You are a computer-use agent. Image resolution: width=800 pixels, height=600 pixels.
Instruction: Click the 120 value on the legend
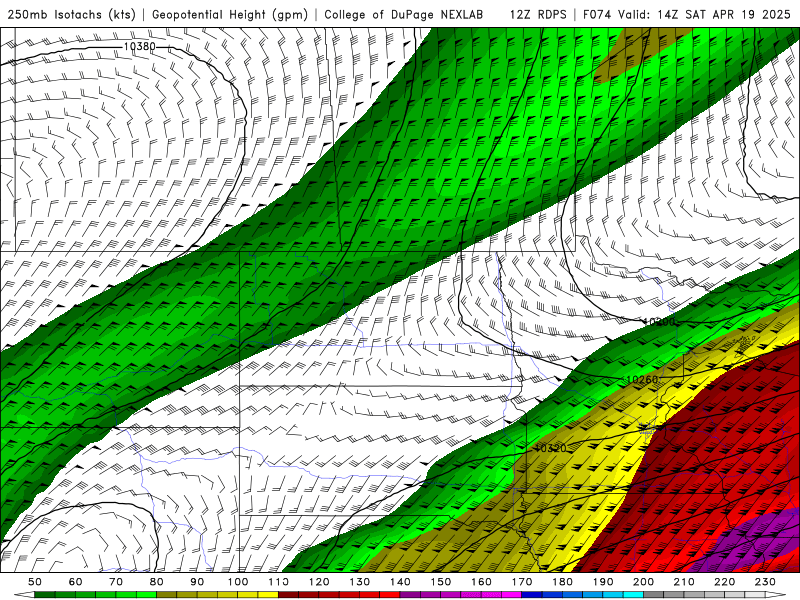(x=319, y=582)
